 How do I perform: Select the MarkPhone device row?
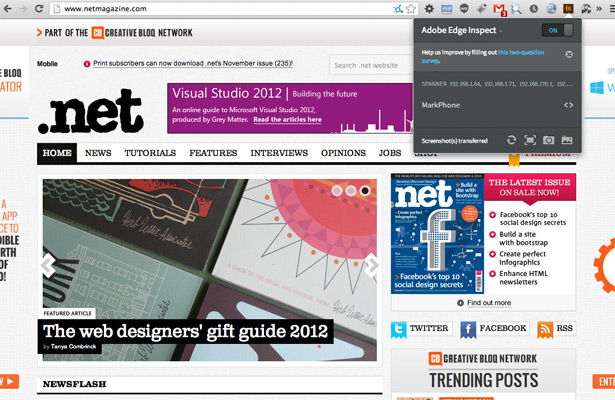point(497,105)
